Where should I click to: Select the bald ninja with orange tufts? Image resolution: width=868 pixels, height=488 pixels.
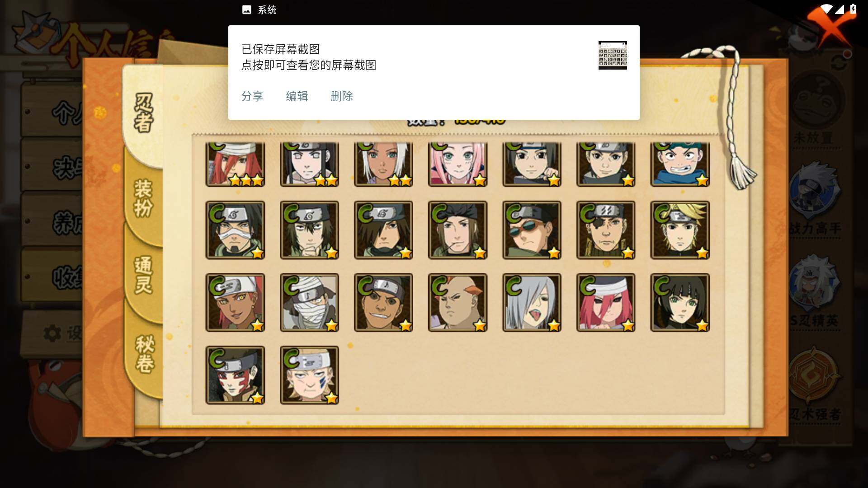[x=458, y=303]
